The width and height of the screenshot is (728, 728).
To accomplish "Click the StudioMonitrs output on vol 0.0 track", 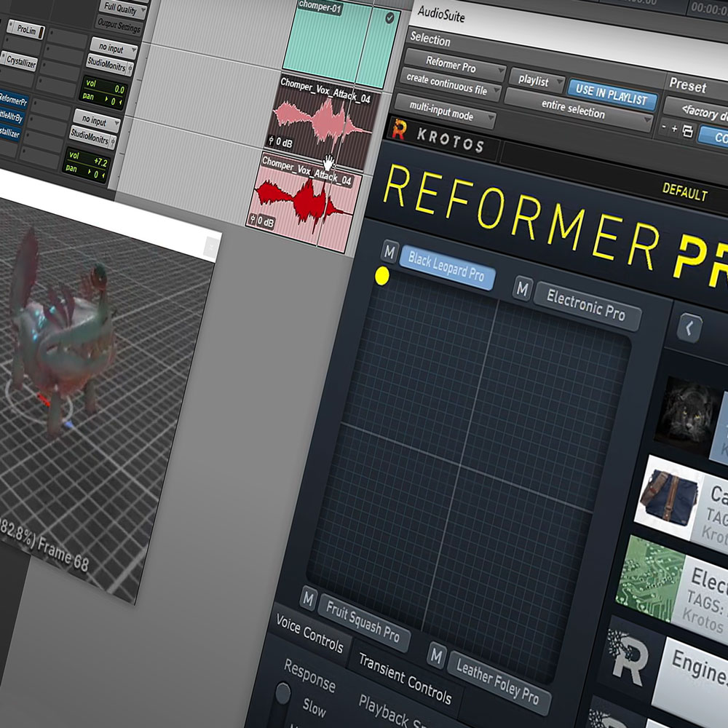I will pos(106,64).
